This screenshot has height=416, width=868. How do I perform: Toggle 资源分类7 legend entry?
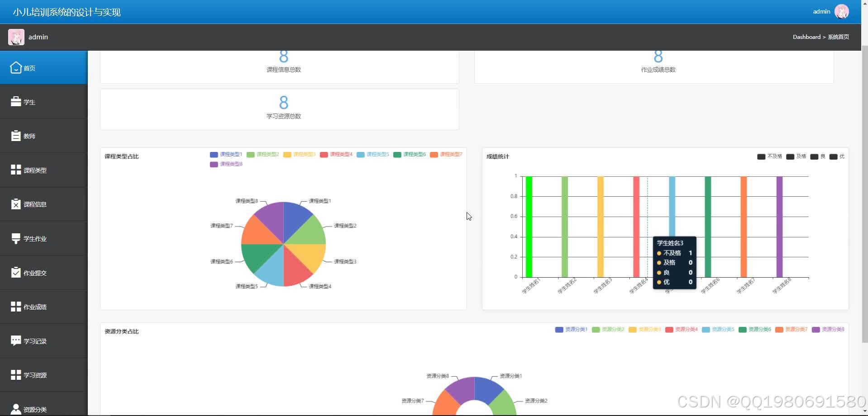[791, 329]
